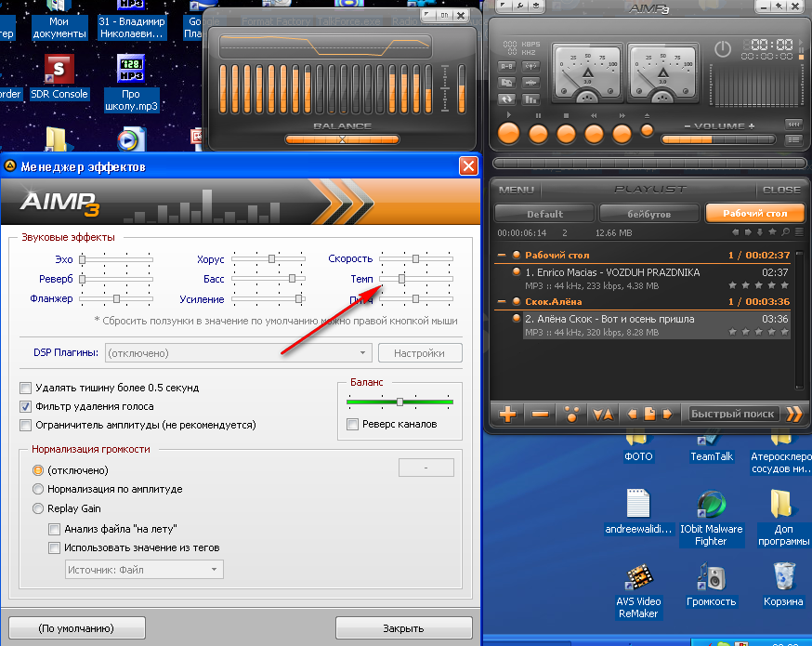The width and height of the screenshot is (812, 646).
Task: Toggle the playlist panel button
Action: (x=793, y=139)
